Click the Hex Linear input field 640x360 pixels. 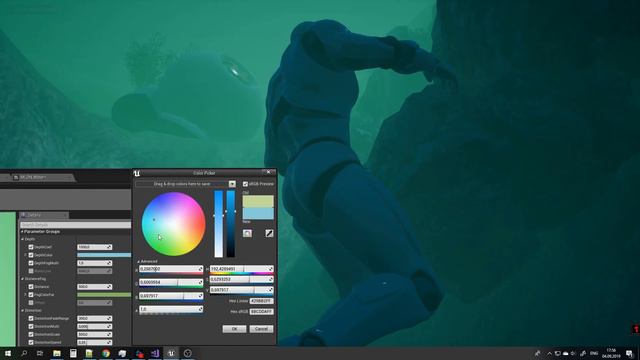[261, 301]
